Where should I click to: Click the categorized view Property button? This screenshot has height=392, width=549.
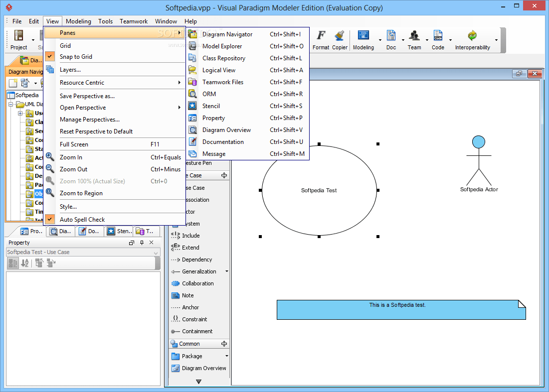coord(13,263)
